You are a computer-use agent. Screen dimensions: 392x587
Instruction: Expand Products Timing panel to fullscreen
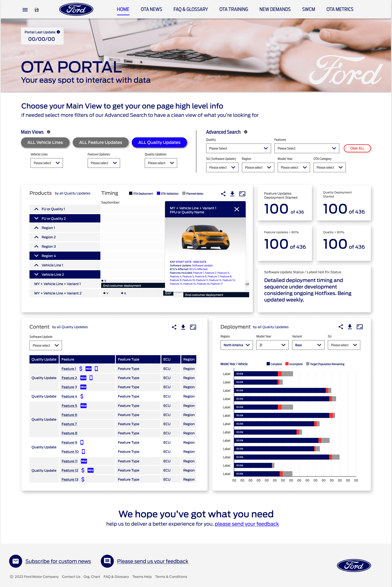242,194
